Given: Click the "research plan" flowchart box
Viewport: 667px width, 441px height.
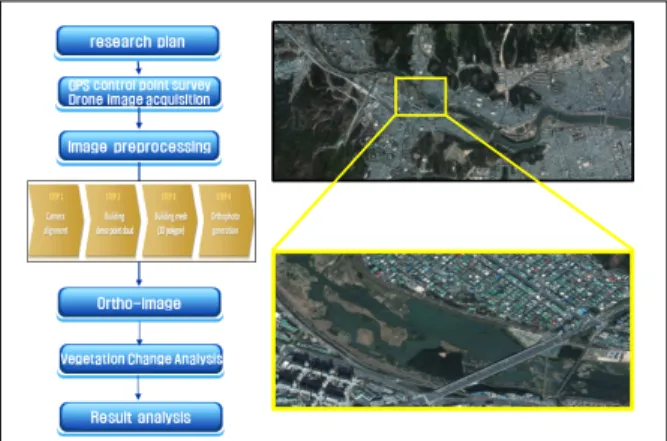Looking at the screenshot, I should [x=138, y=42].
